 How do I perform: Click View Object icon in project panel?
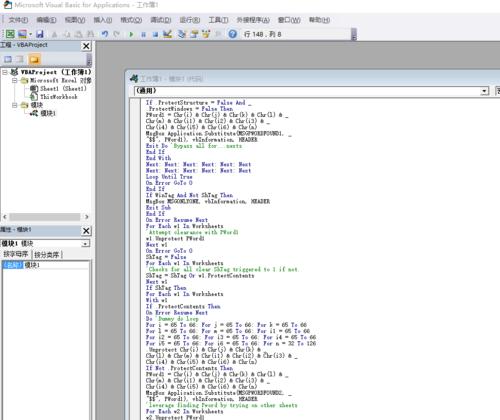[20, 59]
